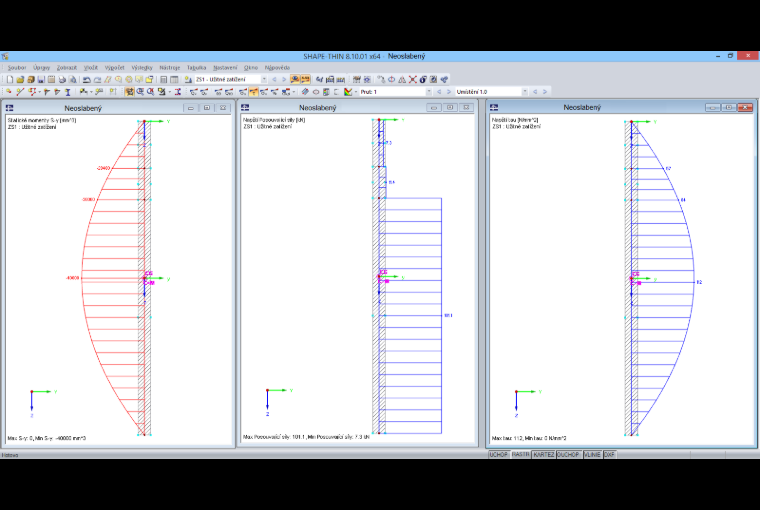This screenshot has height=510, width=760.
Task: Open the Výpočet menu
Action: point(115,67)
